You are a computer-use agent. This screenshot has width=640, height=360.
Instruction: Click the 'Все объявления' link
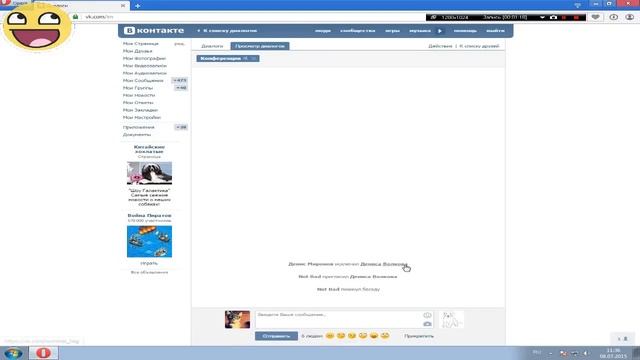pos(149,272)
